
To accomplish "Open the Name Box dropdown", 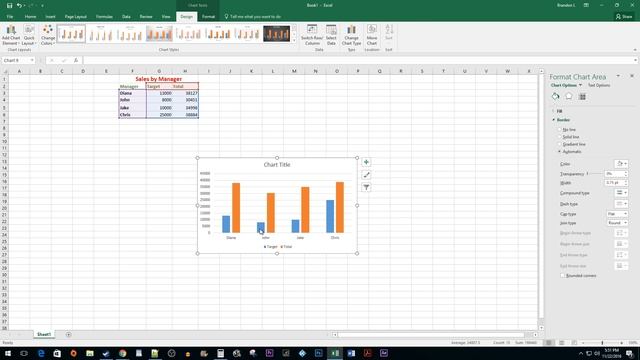I will 32,60.
